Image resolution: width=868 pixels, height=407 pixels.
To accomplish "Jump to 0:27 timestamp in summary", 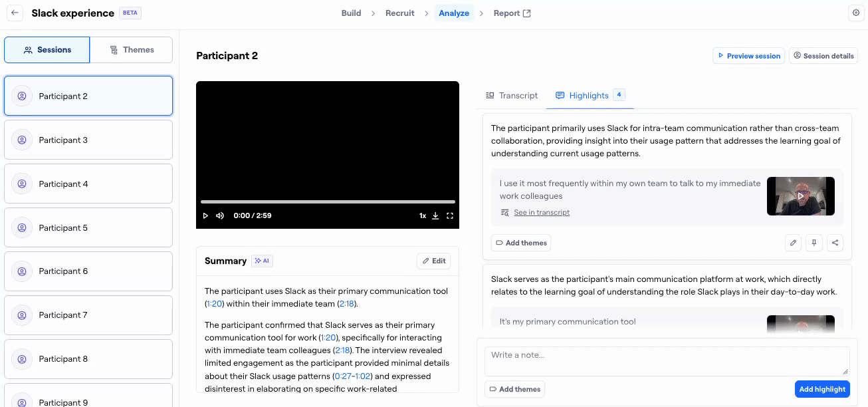I will [343, 376].
